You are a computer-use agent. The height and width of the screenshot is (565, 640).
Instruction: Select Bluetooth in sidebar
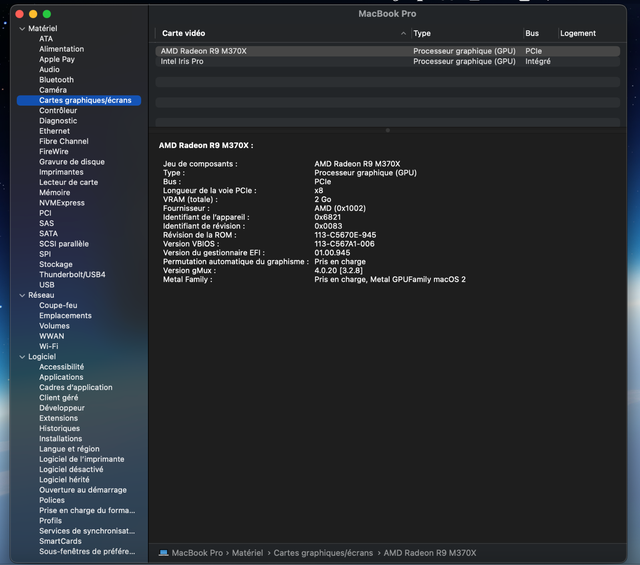pos(56,80)
